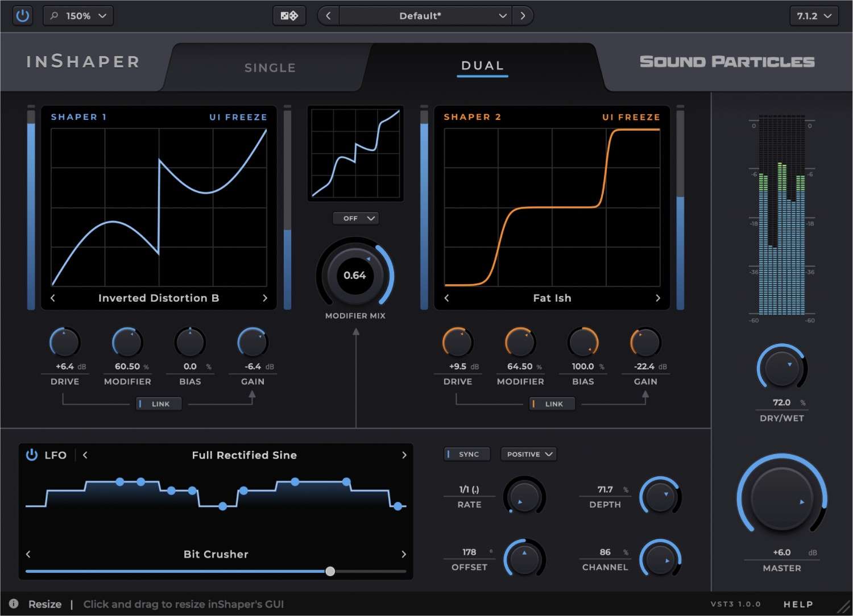Expand the POSITIVE polarity dropdown
Screen dimensions: 853x616
tap(528, 454)
